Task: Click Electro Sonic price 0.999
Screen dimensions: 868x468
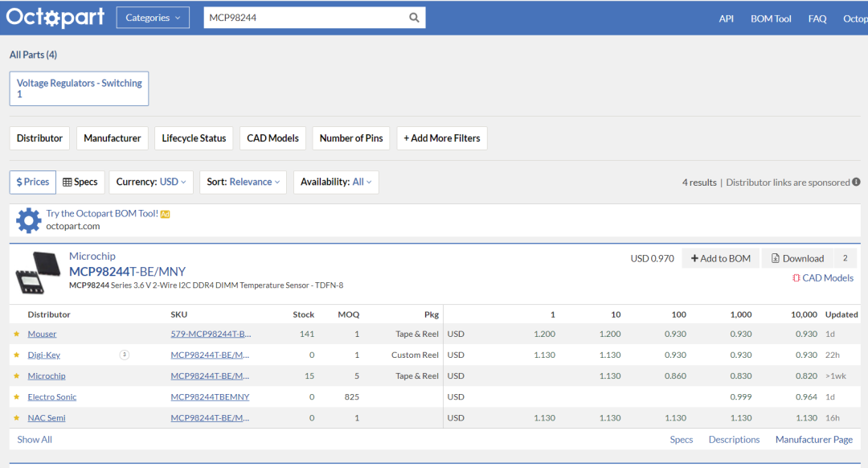Action: tap(741, 397)
